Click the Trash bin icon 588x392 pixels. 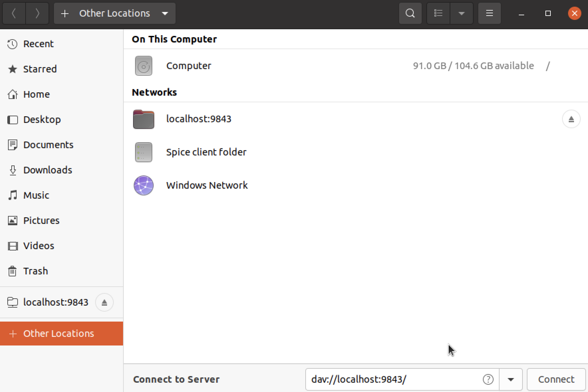point(12,271)
